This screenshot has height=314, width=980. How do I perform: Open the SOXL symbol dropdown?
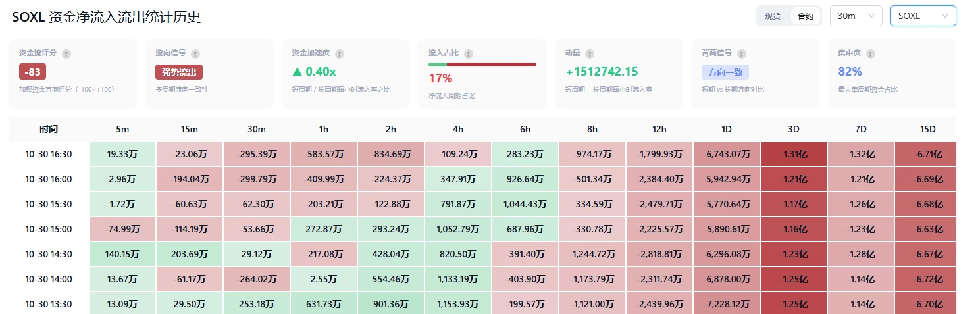(x=923, y=16)
